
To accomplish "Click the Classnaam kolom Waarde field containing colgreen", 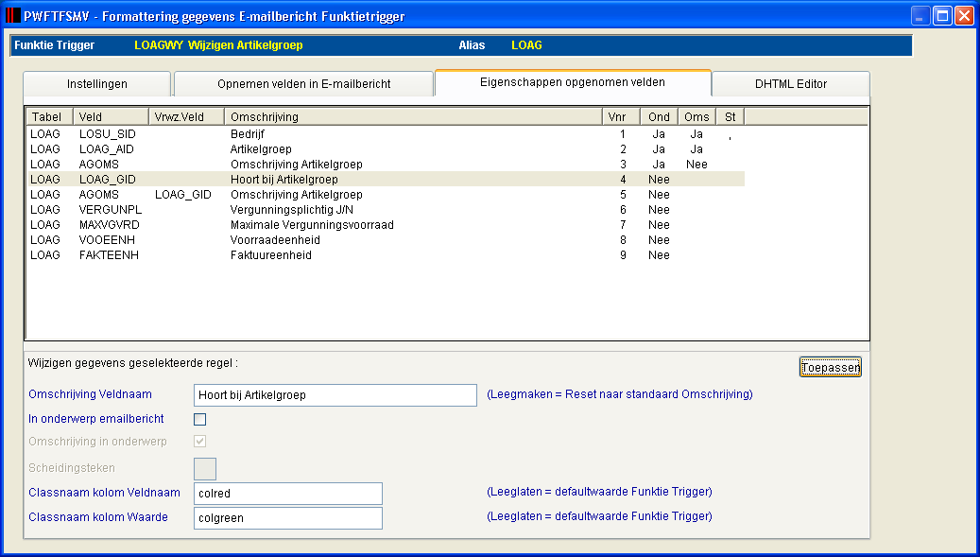I will click(287, 517).
